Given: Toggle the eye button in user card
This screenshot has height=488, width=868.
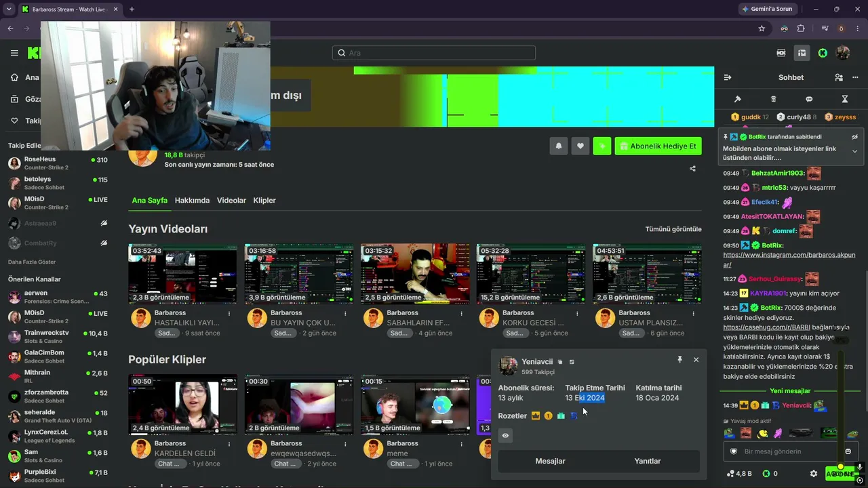Looking at the screenshot, I should coord(506,436).
